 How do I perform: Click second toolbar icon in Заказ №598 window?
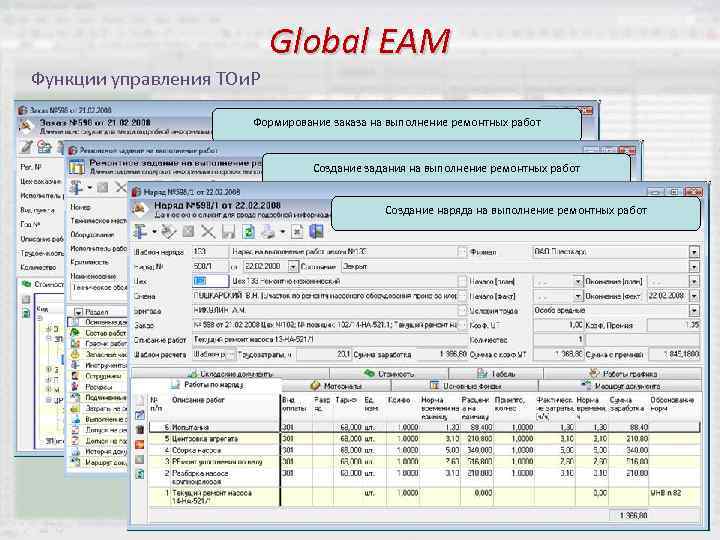[x=45, y=147]
